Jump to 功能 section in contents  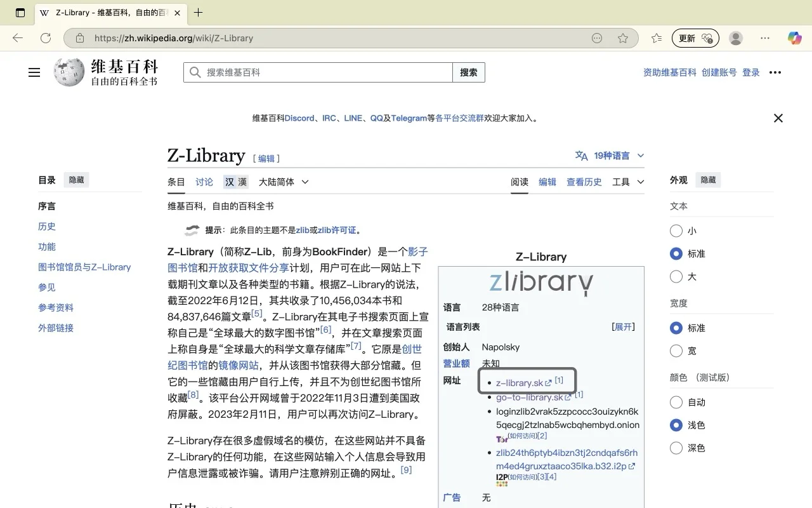(x=47, y=247)
